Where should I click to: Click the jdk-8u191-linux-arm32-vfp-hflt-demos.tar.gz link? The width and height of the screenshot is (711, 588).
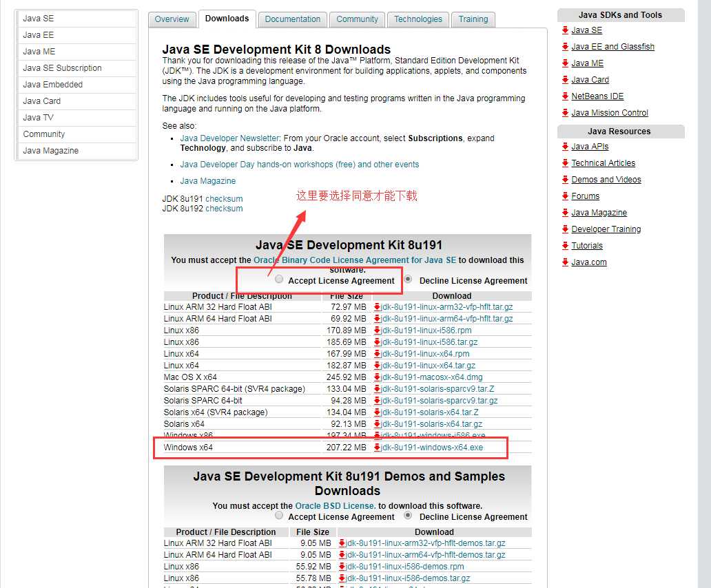click(425, 543)
